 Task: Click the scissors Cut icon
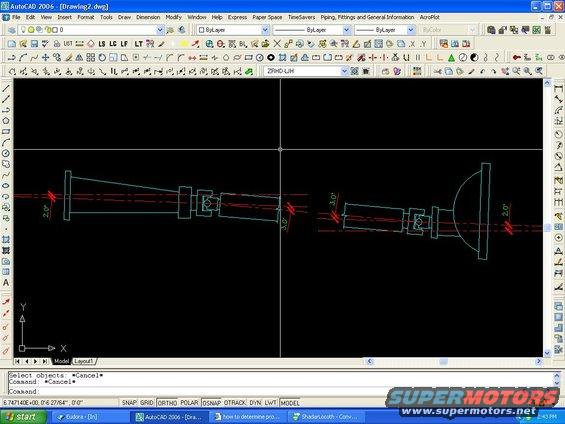click(437, 71)
